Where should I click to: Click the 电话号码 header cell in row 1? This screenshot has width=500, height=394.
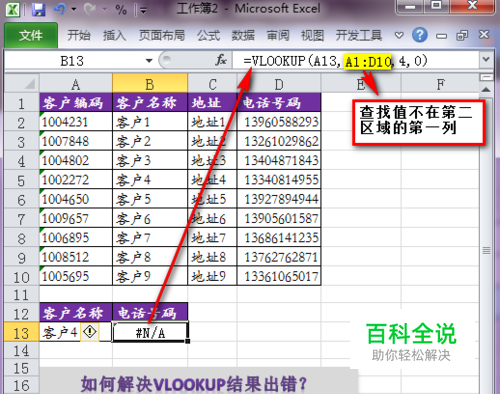pyautogui.click(x=279, y=103)
